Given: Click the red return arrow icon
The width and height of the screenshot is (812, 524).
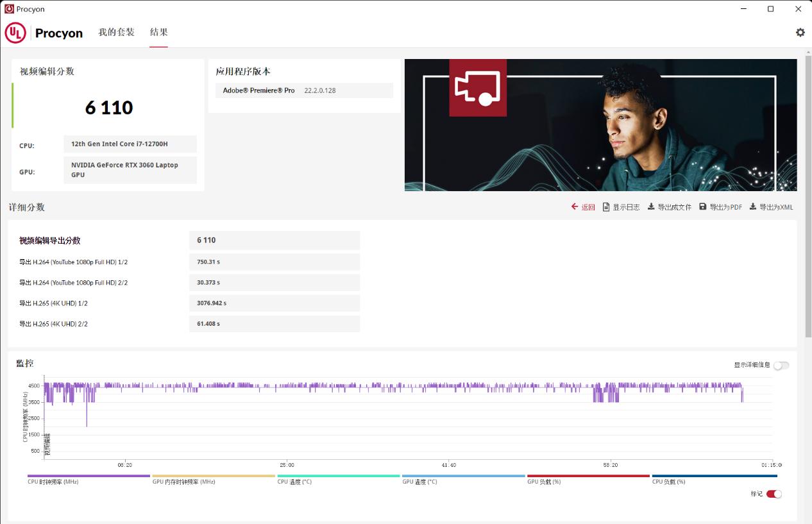Looking at the screenshot, I should [575, 207].
